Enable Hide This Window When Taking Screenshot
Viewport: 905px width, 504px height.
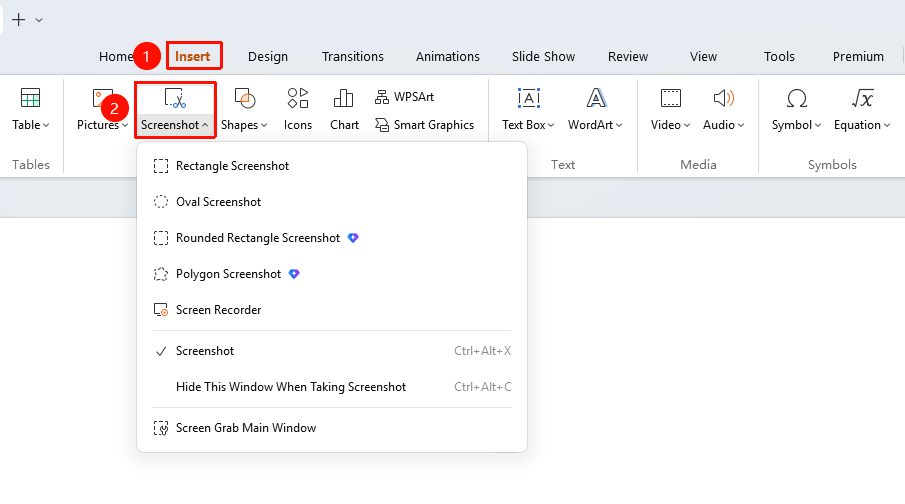tap(332, 387)
